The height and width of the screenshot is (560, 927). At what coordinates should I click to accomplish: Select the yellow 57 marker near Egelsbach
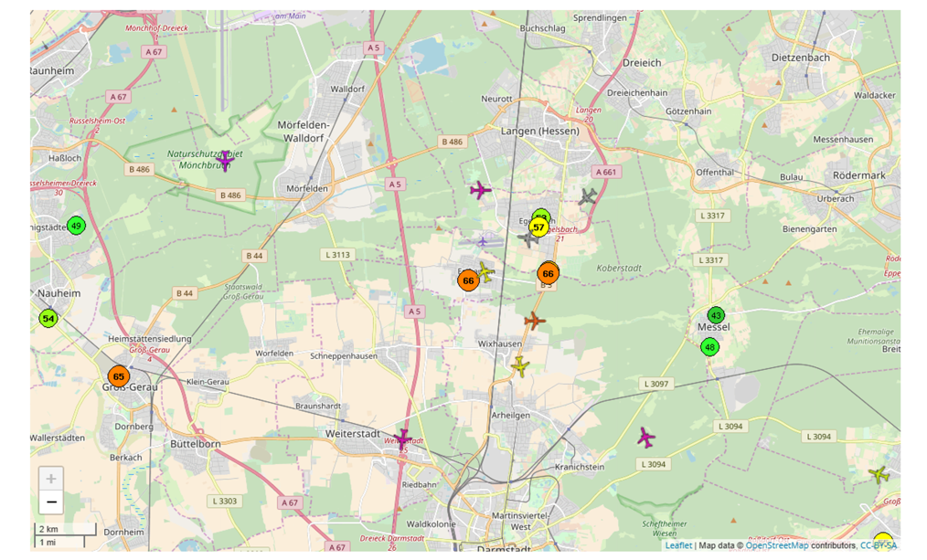coord(538,227)
